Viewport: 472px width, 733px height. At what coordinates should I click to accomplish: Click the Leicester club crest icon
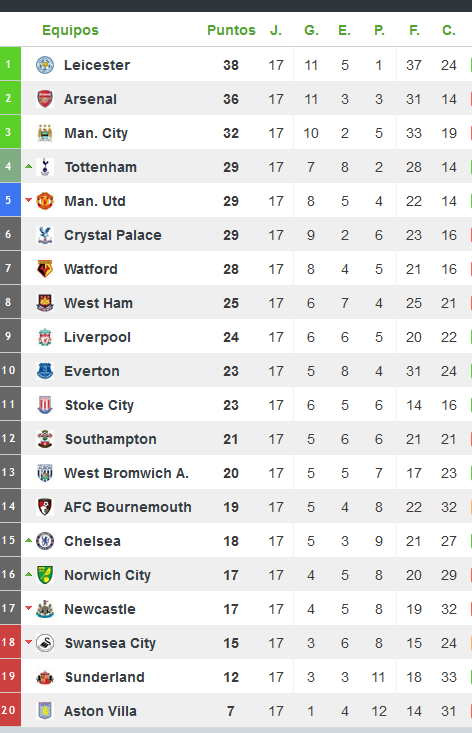coord(45,65)
